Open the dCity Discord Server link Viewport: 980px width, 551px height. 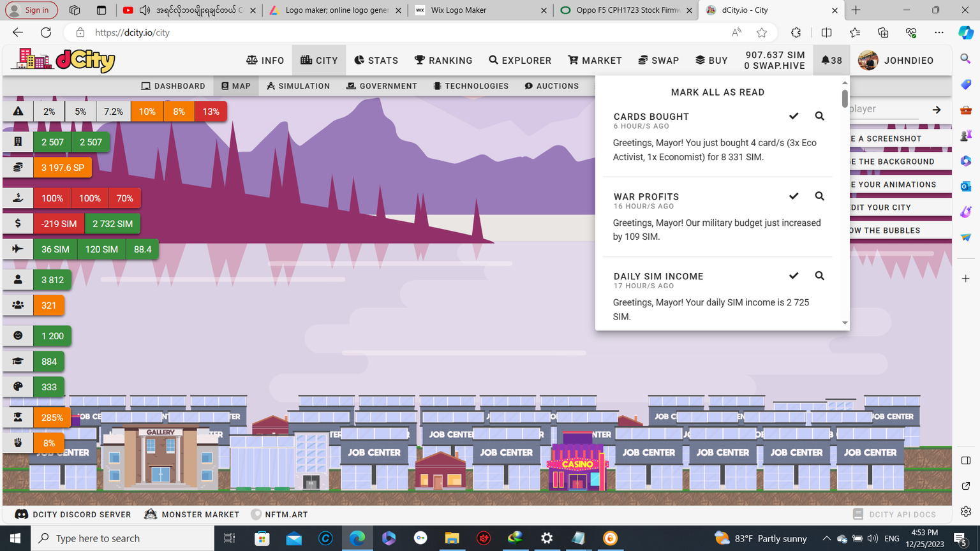(x=73, y=515)
